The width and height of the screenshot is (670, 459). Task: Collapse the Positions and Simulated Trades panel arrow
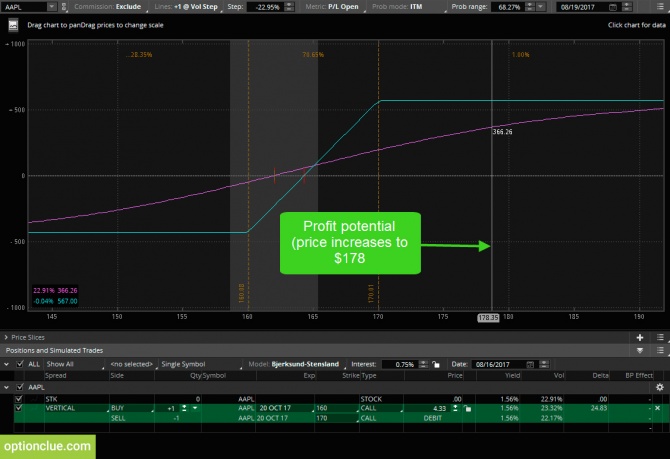[x=640, y=350]
